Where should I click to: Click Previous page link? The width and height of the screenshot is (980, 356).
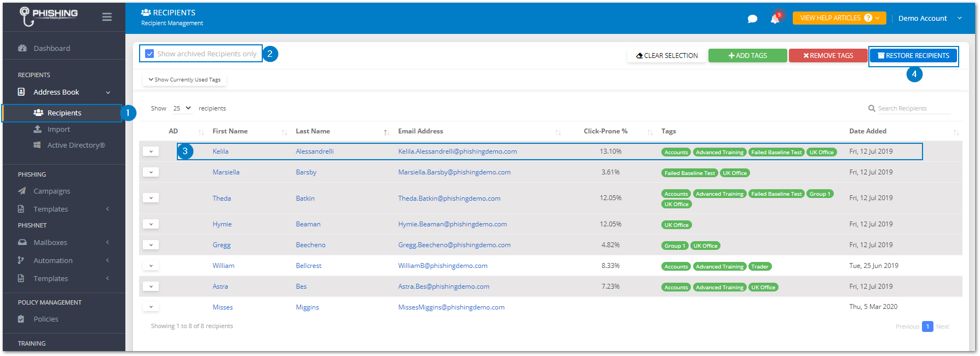[907, 326]
